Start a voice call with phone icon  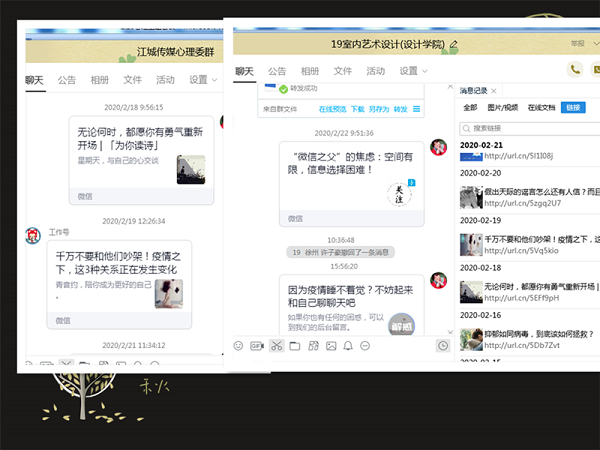tap(575, 70)
